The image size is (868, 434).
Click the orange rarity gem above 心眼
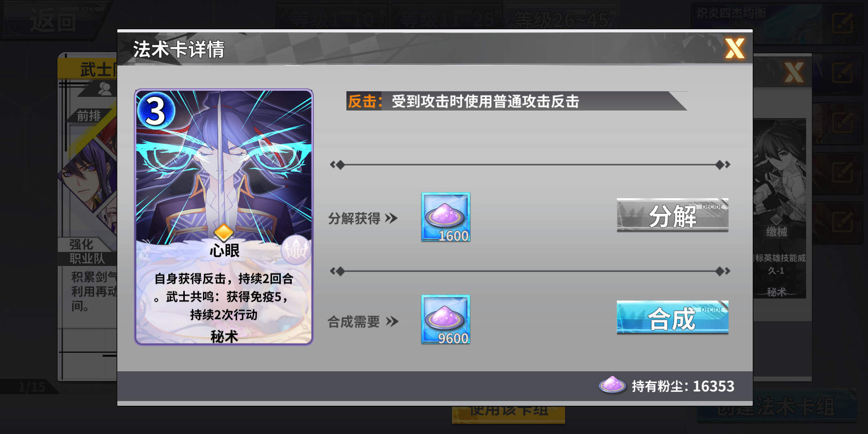tap(224, 232)
